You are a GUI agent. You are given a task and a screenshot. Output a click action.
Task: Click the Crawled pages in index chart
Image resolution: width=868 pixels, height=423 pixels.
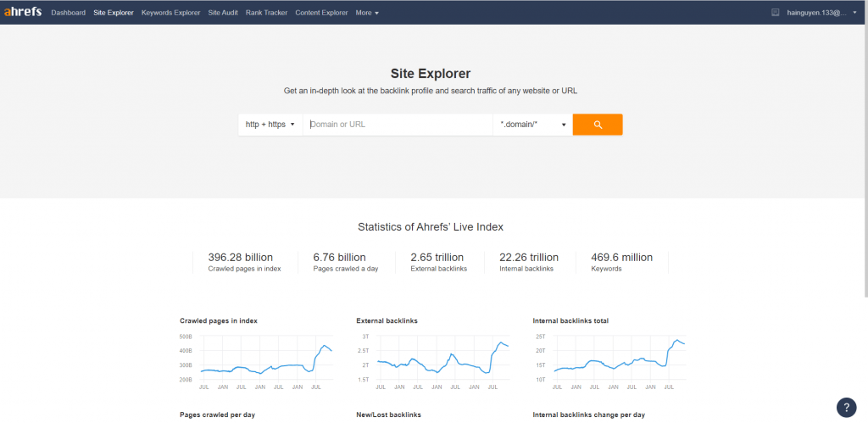(256, 363)
